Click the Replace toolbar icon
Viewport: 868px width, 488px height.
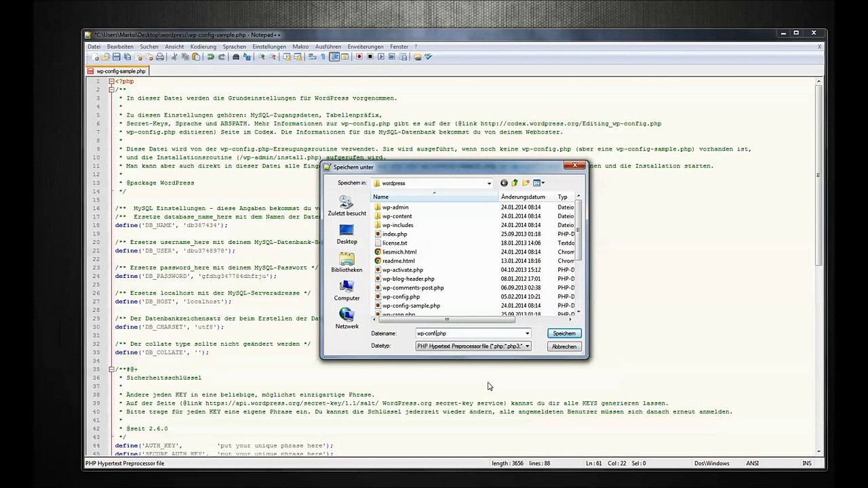[247, 57]
